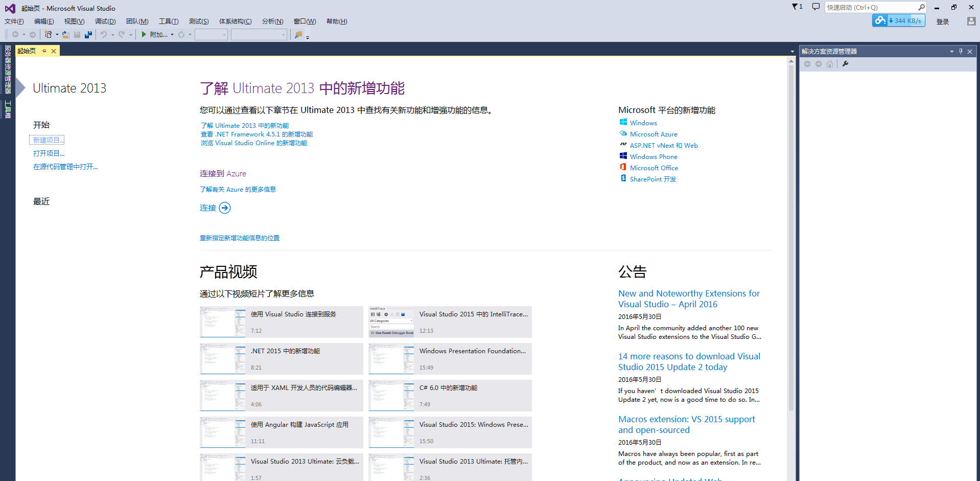The height and width of the screenshot is (481, 980).
Task: Click the New Project toolbar icon
Action: 48,35
